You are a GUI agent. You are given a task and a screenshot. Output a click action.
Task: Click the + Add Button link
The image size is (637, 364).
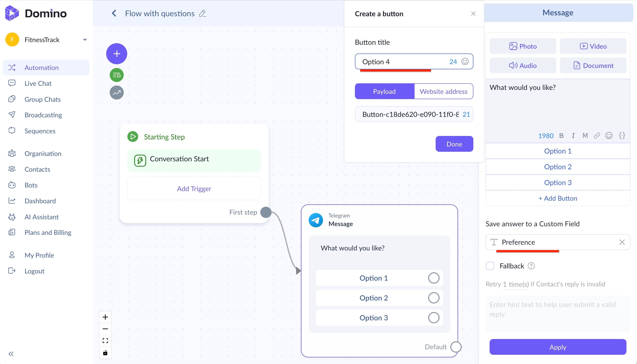tap(558, 198)
